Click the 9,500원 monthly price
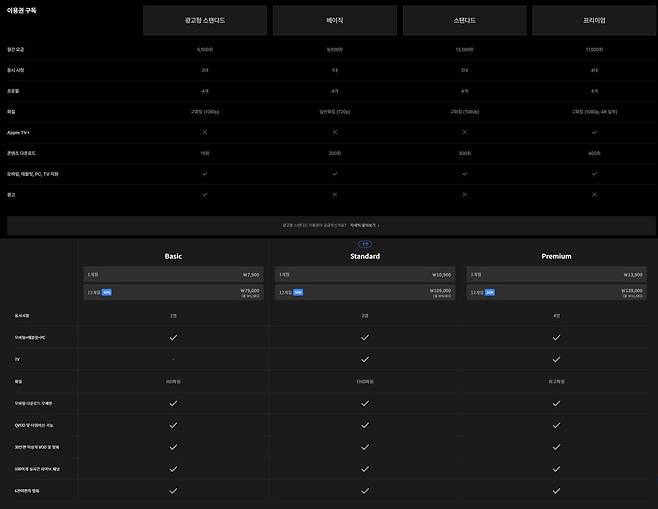The image size is (658, 509). tap(335, 50)
